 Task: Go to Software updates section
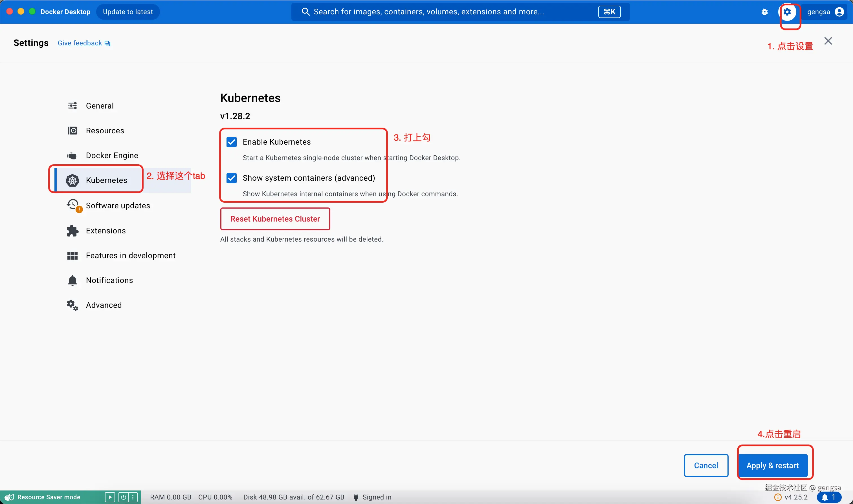click(118, 206)
